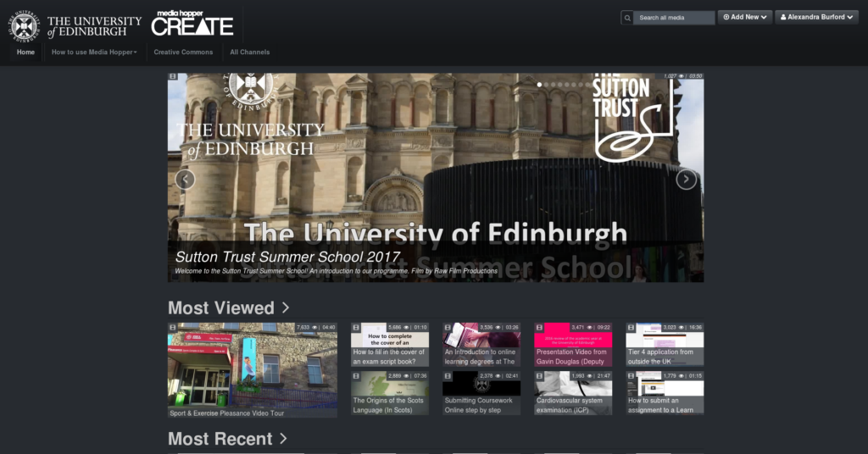Click '1,993' view count on Cardiovascular video

[578, 376]
